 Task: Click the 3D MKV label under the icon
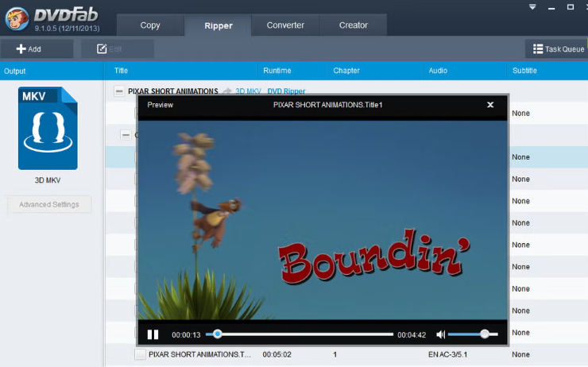[48, 180]
